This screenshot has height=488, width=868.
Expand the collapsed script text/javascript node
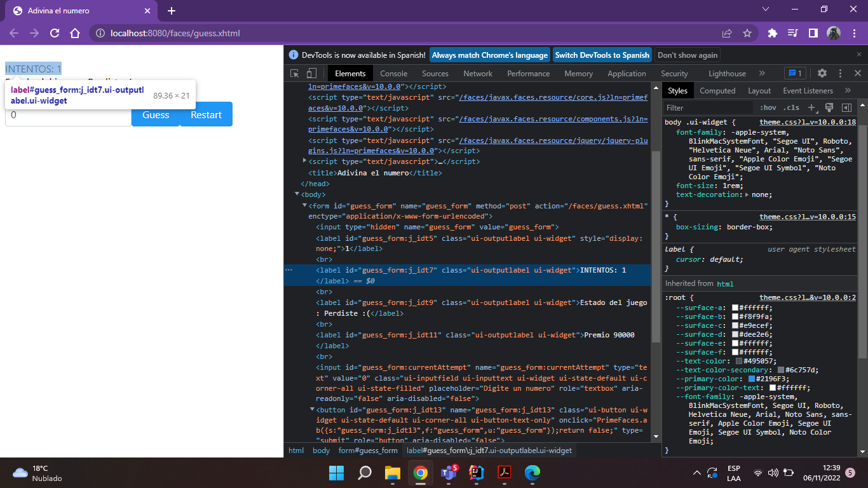click(305, 161)
